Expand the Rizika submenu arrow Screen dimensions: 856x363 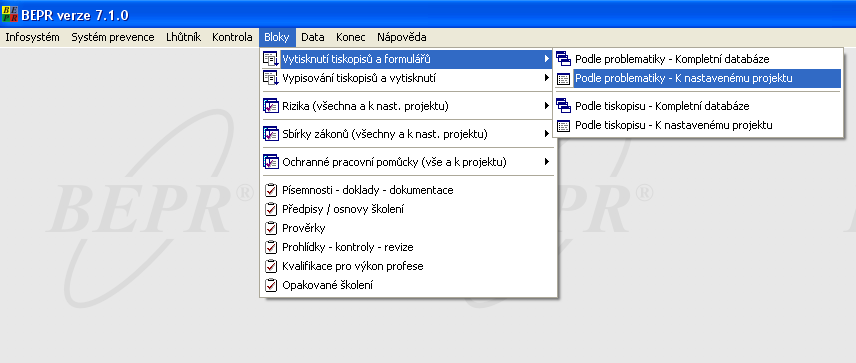pos(546,106)
